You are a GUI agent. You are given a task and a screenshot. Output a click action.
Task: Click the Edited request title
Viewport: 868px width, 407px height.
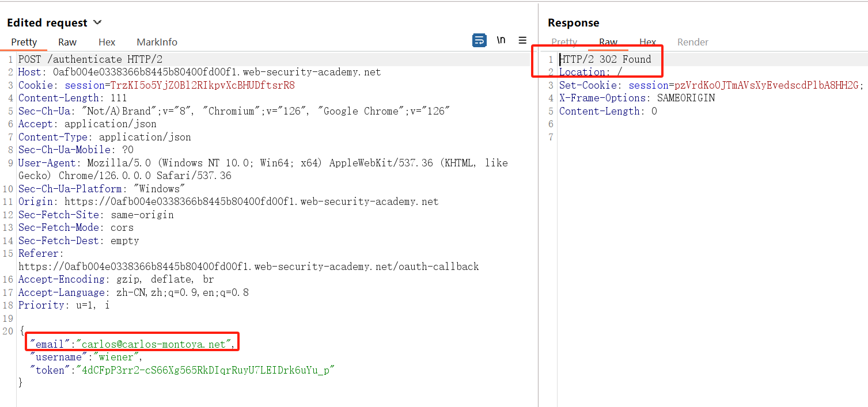[47, 22]
